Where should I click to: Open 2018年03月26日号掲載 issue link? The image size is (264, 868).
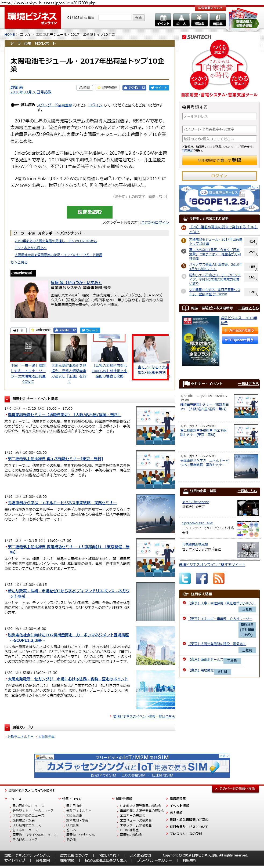click(31, 92)
